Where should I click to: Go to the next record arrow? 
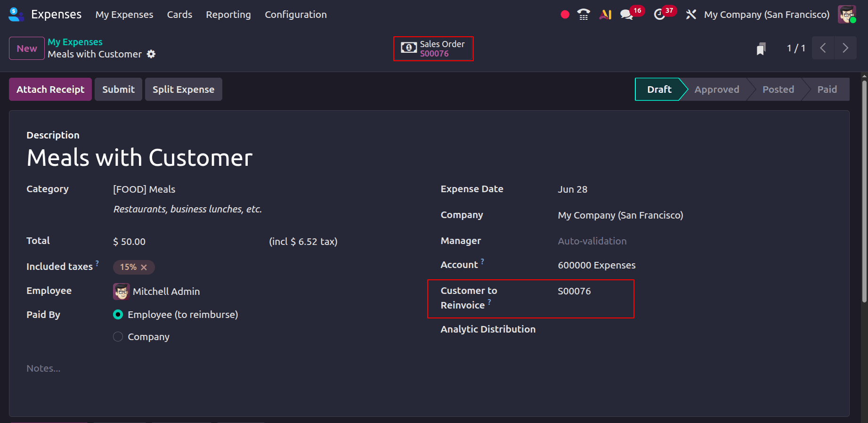point(845,48)
